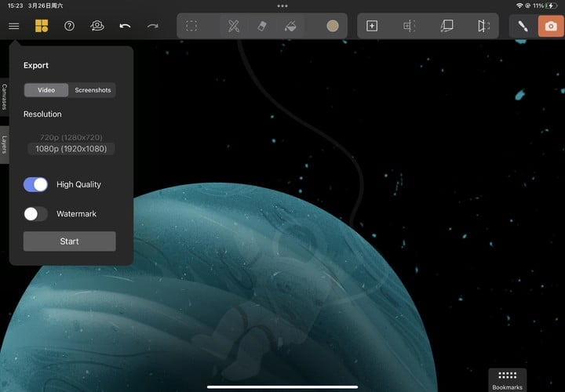Image resolution: width=565 pixels, height=392 pixels.
Task: Tap the battery status indicator
Action: tap(551, 5)
